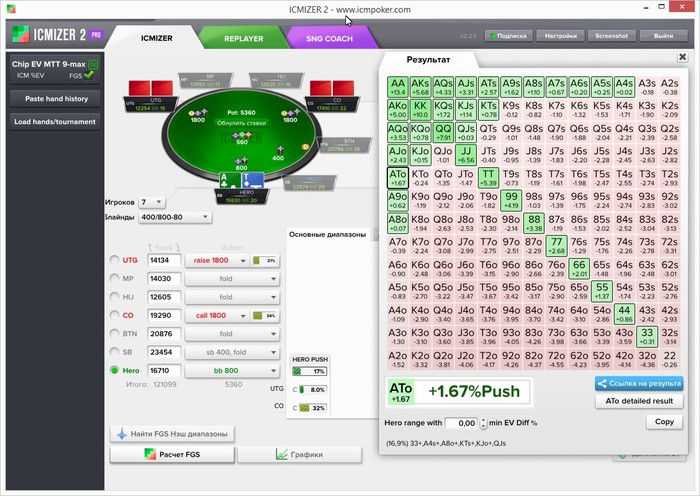
Task: Open ATo detailed result
Action: click(639, 401)
